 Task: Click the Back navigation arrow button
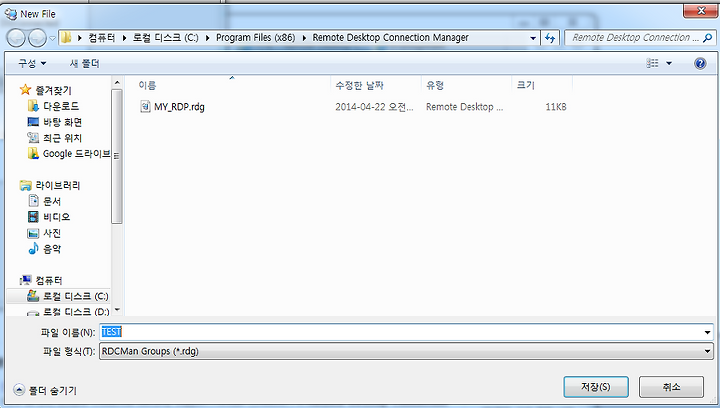(x=15, y=38)
